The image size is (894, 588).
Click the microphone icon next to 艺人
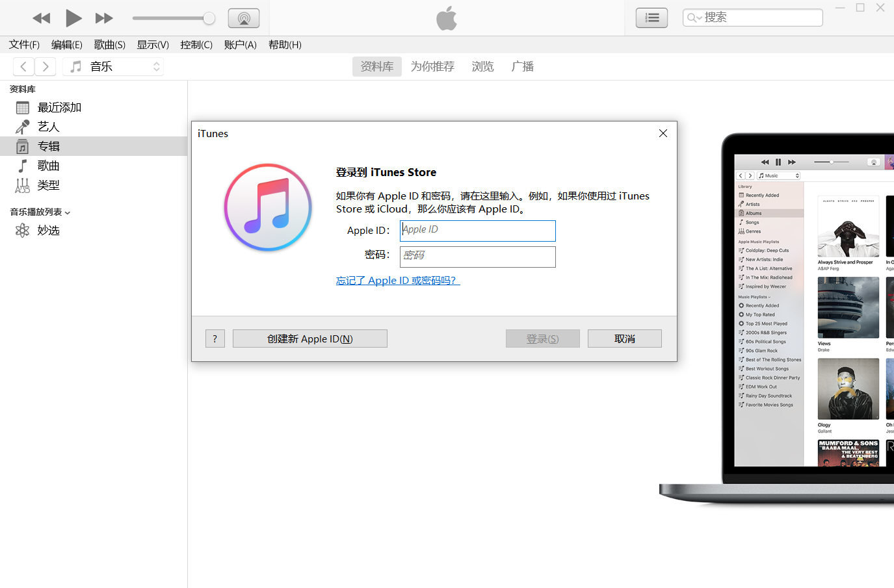tap(23, 127)
